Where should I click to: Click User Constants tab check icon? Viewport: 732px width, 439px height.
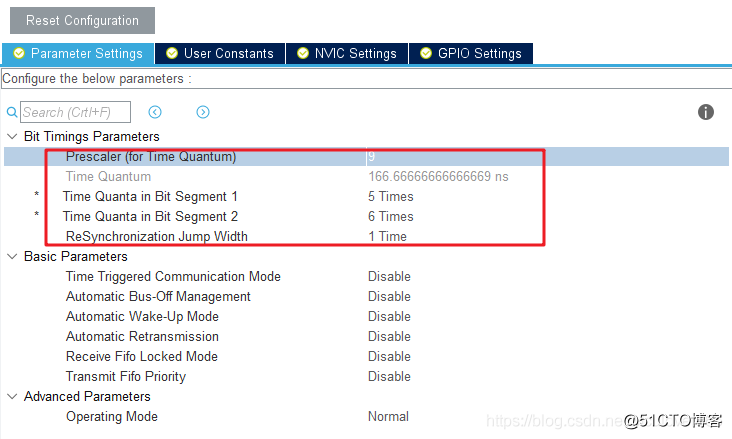click(172, 53)
